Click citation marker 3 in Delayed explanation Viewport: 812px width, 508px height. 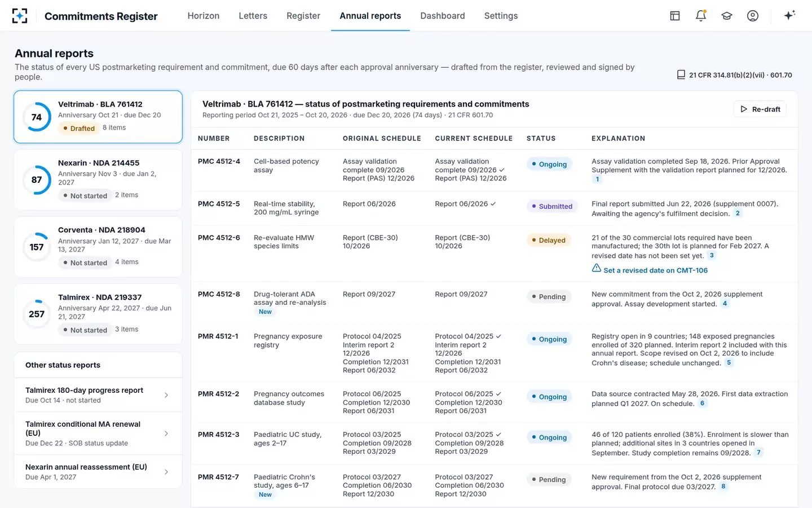[712, 256]
